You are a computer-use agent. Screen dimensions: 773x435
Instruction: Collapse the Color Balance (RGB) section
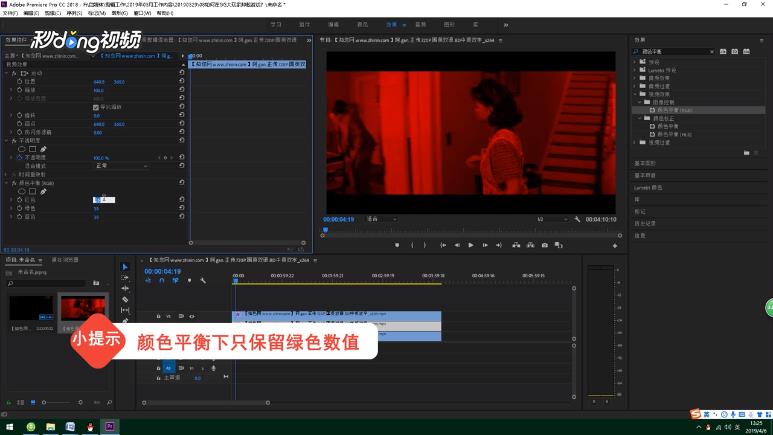[6, 182]
